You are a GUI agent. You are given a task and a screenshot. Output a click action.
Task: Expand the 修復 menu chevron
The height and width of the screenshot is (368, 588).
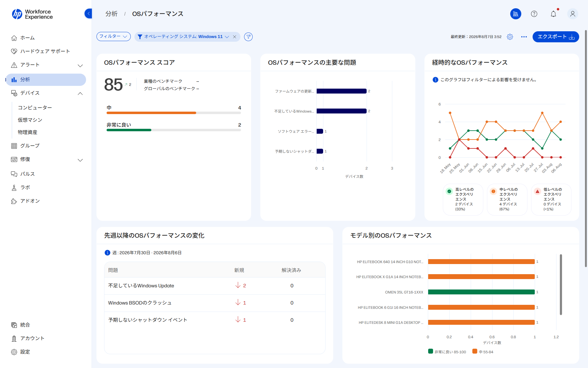point(80,160)
